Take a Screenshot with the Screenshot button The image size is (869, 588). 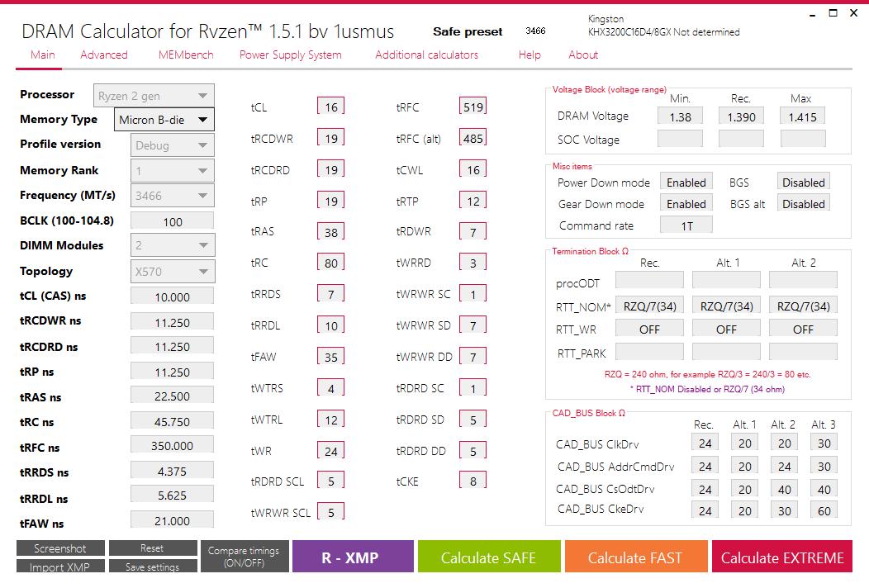point(60,548)
